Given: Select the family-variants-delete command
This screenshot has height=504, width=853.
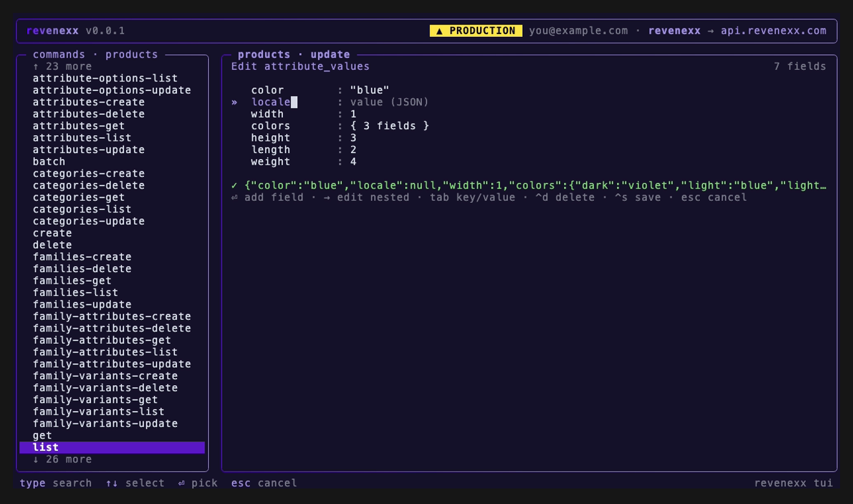Looking at the screenshot, I should pyautogui.click(x=105, y=388).
